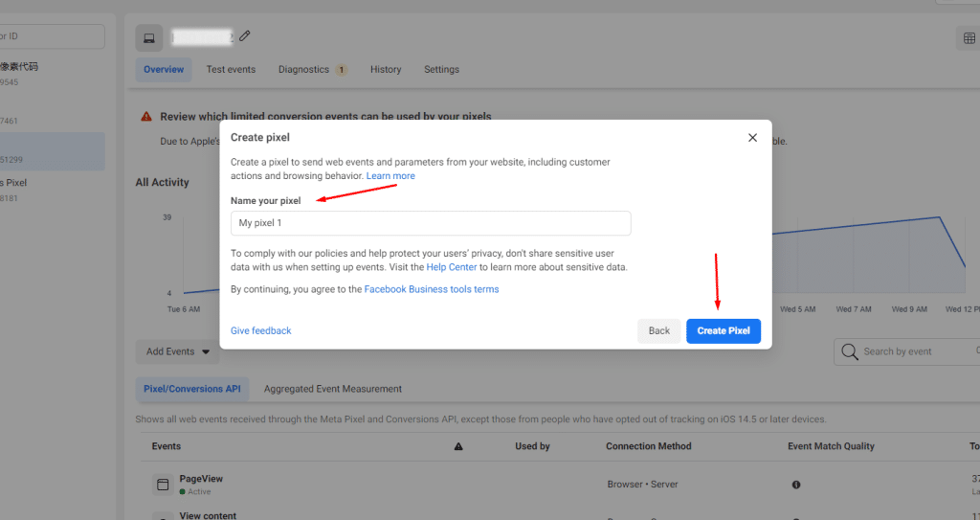Image resolution: width=980 pixels, height=520 pixels.
Task: Click the Active status under PageView
Action: [x=195, y=492]
